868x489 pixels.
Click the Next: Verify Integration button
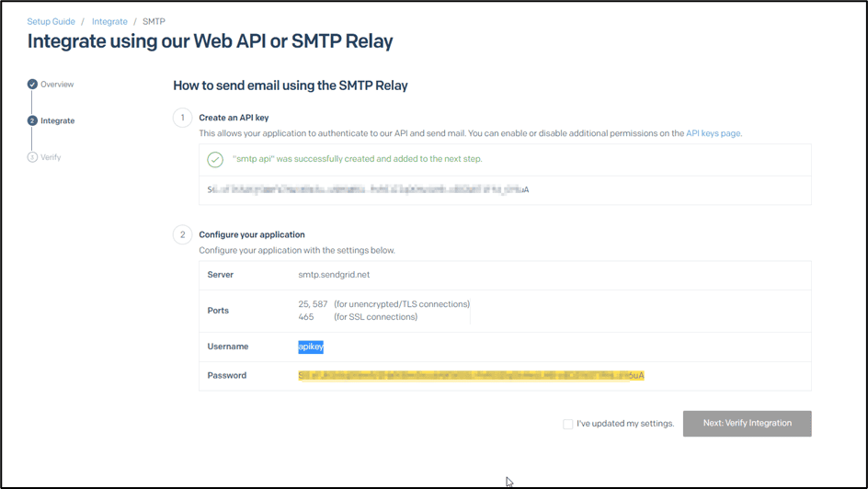pyautogui.click(x=748, y=423)
